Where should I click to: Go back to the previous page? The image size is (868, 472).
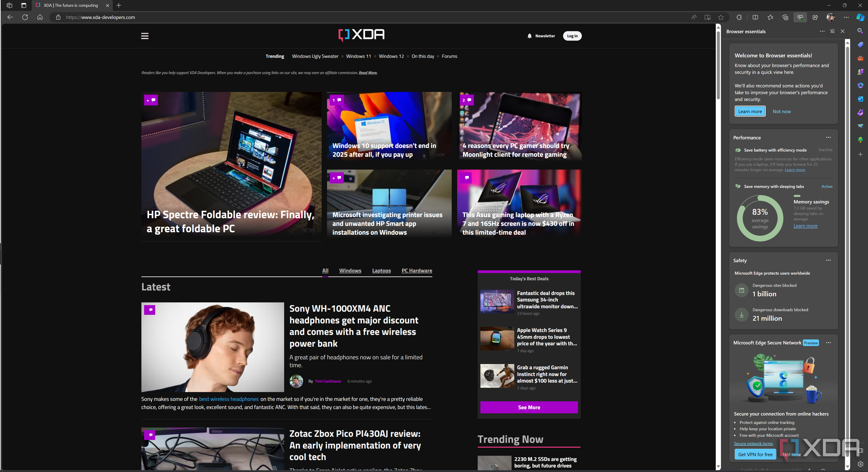tap(10, 17)
